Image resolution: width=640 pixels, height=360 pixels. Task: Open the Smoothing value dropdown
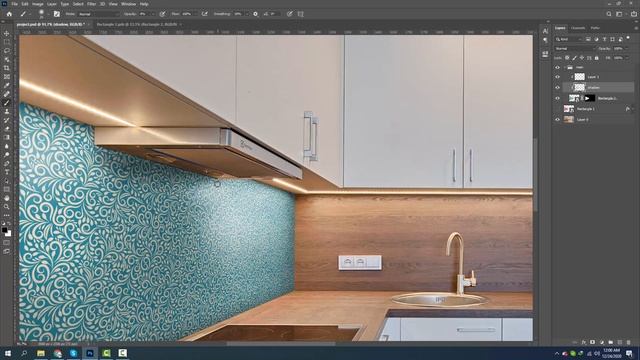pyautogui.click(x=246, y=14)
